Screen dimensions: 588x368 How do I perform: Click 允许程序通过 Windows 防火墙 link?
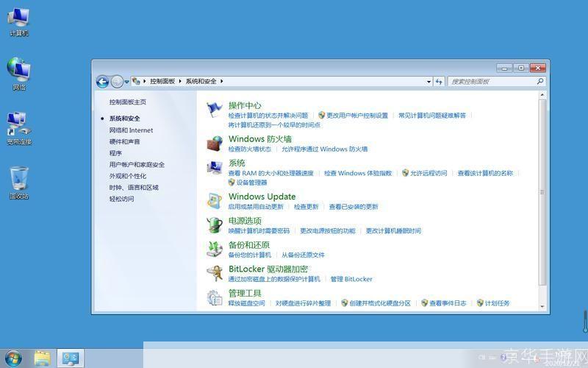pyautogui.click(x=324, y=149)
